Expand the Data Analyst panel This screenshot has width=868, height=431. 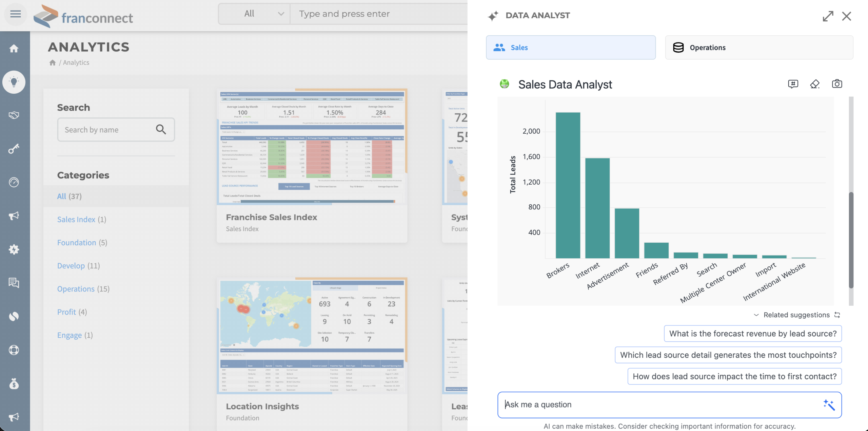[828, 16]
